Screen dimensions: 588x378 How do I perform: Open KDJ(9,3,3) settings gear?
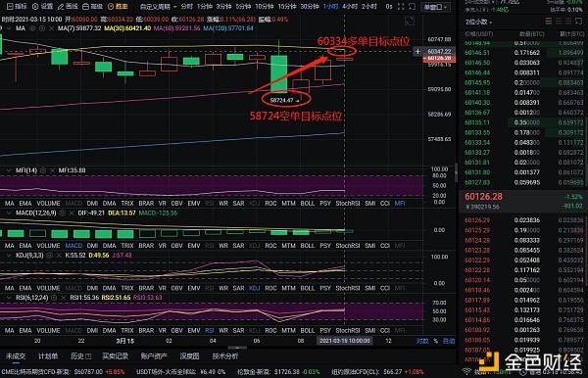pyautogui.click(x=50, y=256)
